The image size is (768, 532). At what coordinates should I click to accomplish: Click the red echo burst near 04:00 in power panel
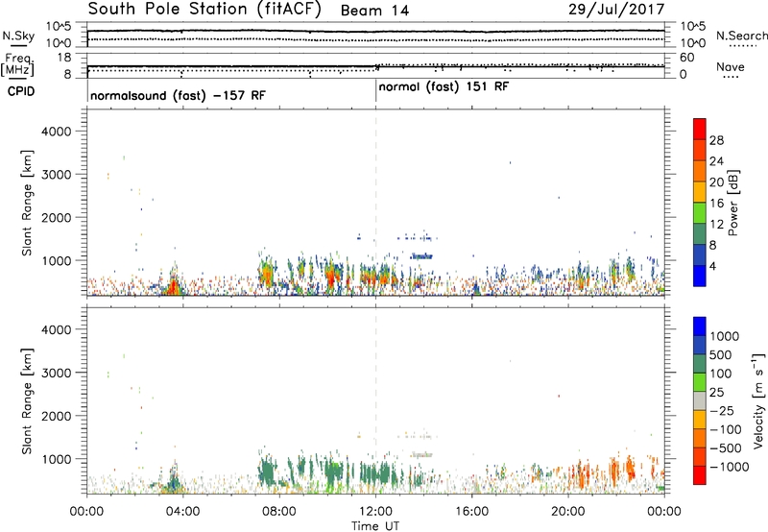173,286
